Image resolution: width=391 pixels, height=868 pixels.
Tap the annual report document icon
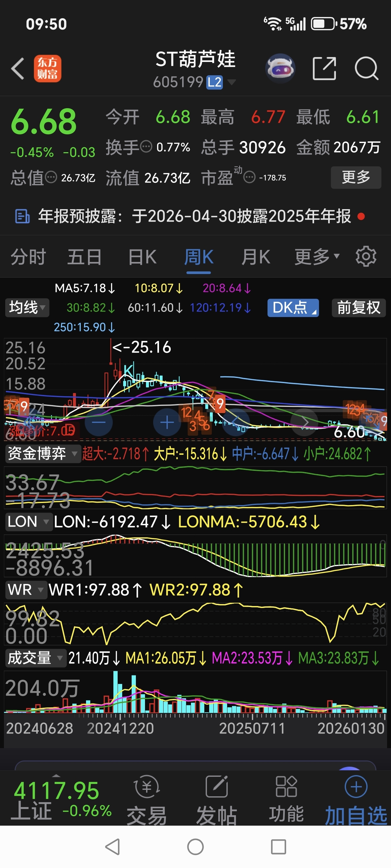pyautogui.click(x=22, y=216)
